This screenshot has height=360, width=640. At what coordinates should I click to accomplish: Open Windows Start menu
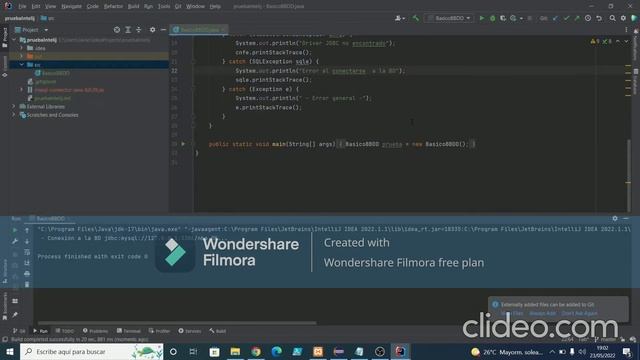click(10, 351)
